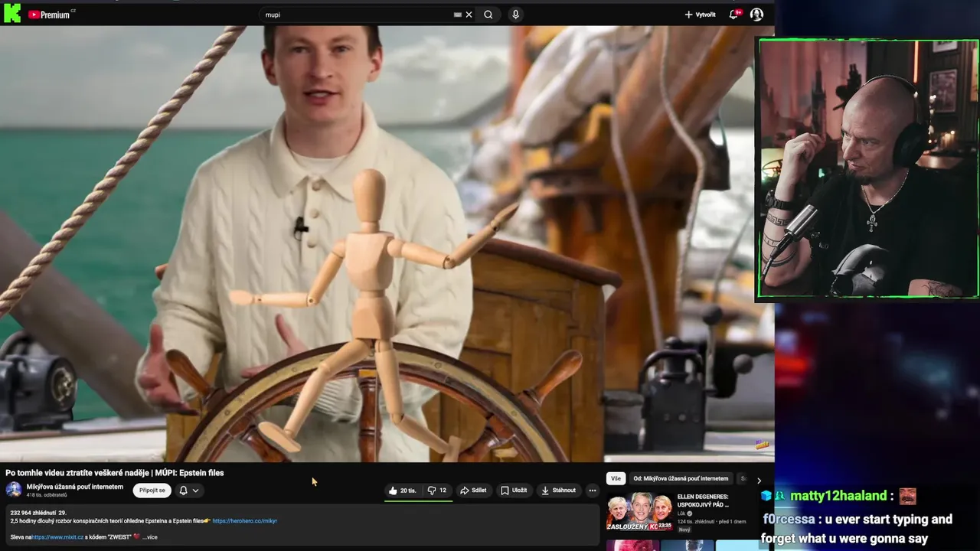The image size is (980, 551).
Task: Open the notifications bell in the header
Action: coord(734,15)
